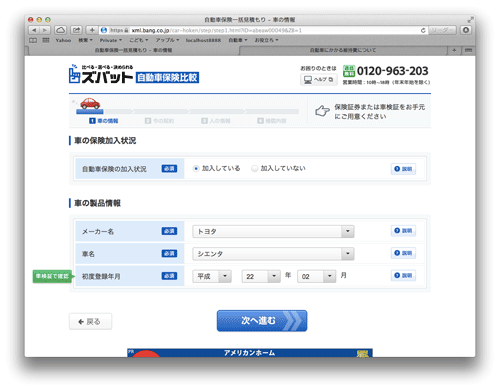Viewport: 500px width, 391px height.
Task: Click the アメリカンホーム banner ad
Action: (250, 353)
